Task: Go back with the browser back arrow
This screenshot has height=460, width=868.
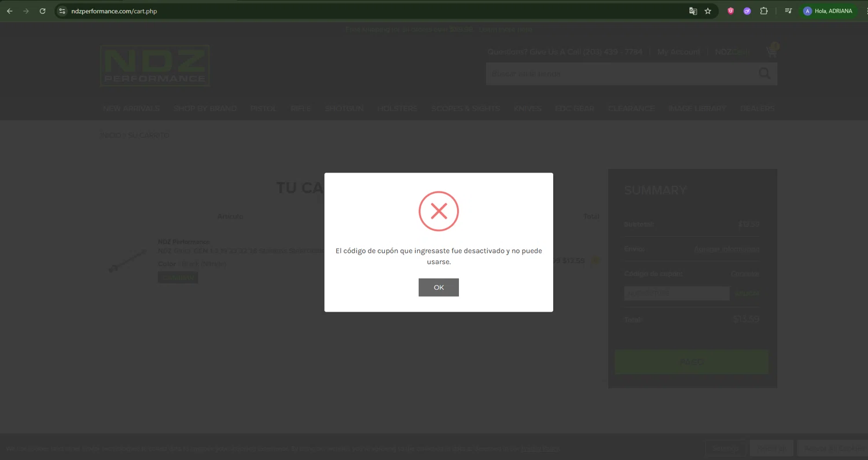Action: (10, 11)
